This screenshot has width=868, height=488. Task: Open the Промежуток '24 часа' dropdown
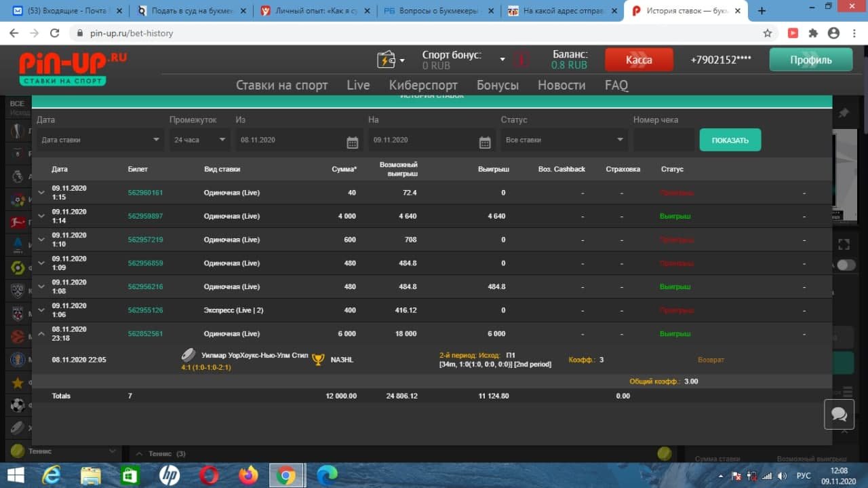199,140
